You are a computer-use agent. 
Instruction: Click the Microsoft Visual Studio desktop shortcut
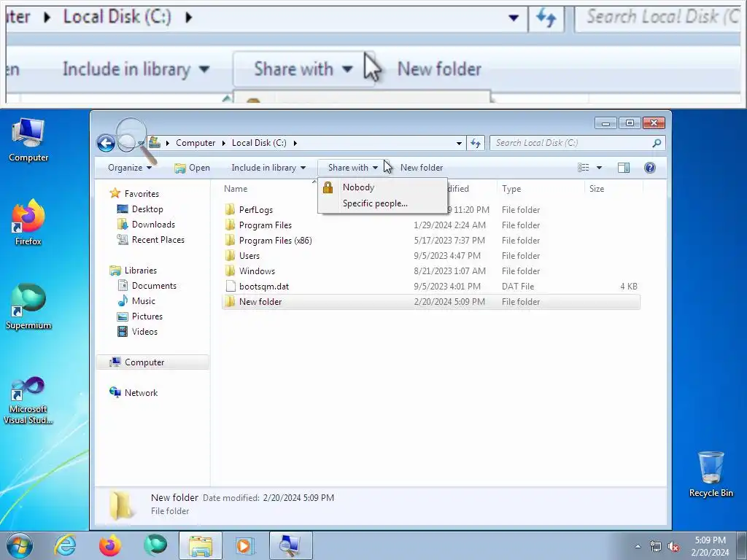point(28,400)
